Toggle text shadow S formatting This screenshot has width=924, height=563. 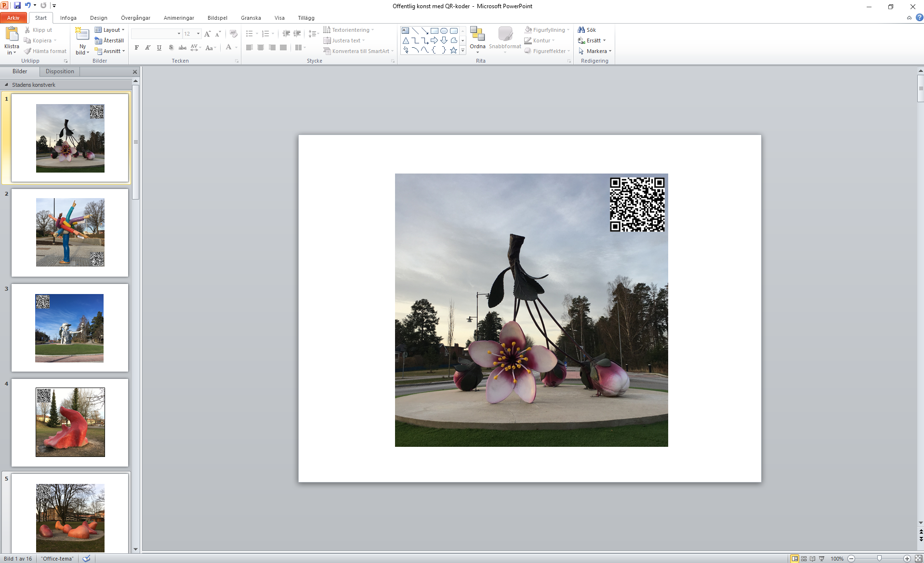point(171,47)
